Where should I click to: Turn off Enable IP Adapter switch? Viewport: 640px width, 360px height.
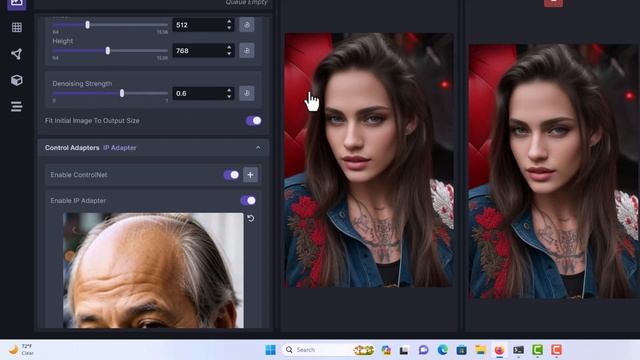(248, 200)
